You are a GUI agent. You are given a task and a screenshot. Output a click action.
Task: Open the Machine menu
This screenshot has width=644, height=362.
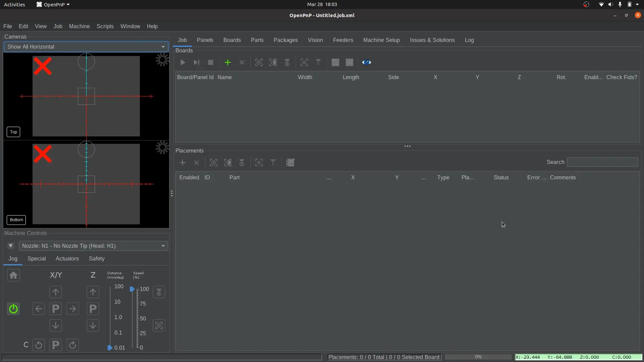[x=79, y=26]
